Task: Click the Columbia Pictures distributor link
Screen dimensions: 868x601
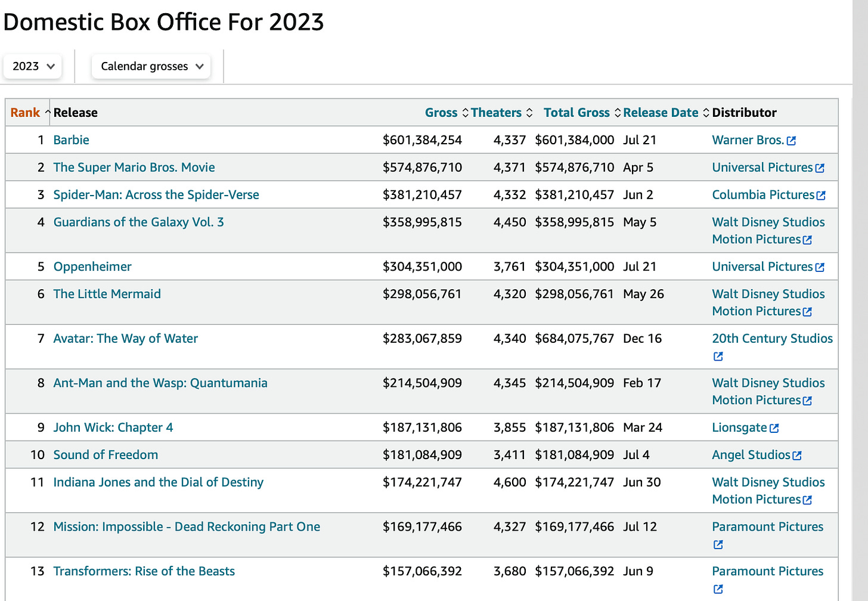Action: click(x=763, y=195)
